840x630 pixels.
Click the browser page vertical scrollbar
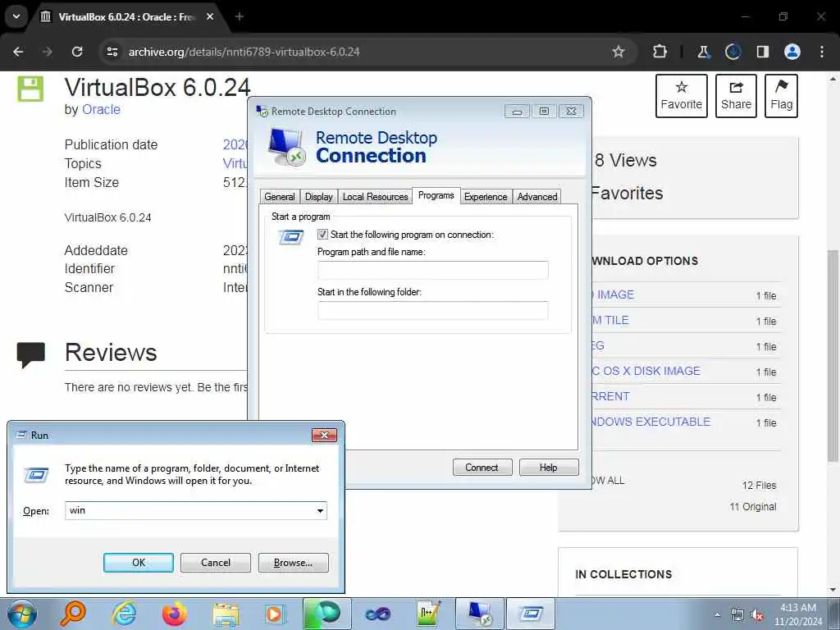coord(833,354)
